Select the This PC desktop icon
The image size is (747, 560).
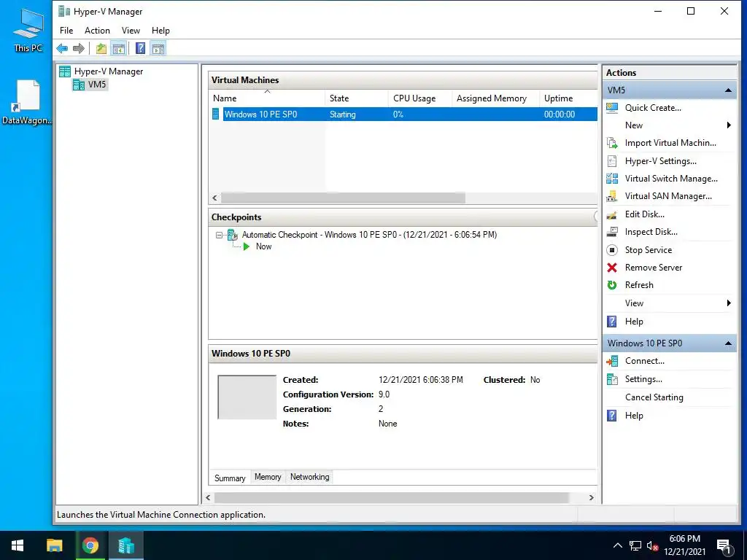click(x=28, y=30)
